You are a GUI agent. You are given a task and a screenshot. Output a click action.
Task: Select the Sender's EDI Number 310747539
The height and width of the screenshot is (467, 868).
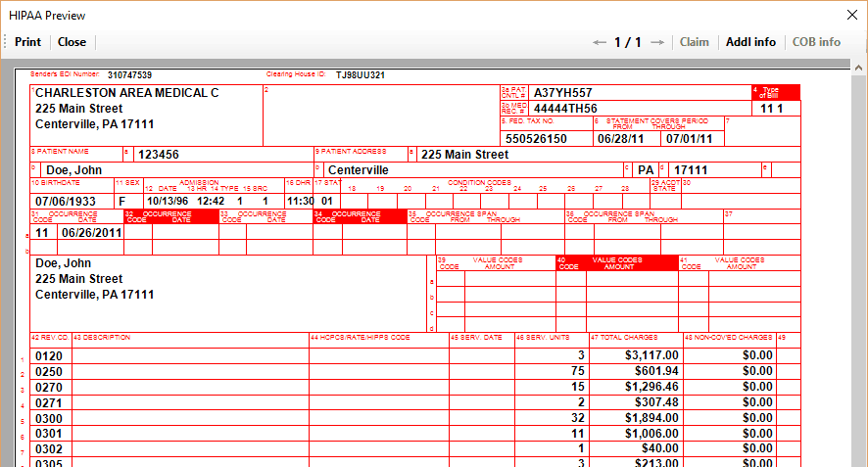pos(129,75)
